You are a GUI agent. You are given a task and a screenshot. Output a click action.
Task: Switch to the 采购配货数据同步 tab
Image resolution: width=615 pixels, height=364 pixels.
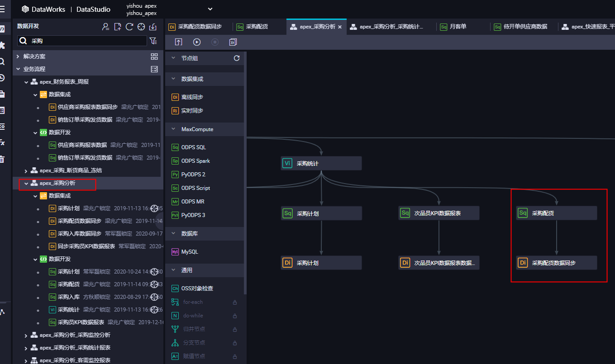click(x=195, y=27)
